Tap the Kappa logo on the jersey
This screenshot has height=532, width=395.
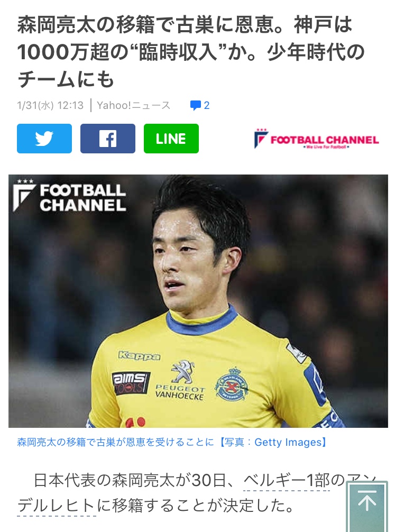point(139,355)
